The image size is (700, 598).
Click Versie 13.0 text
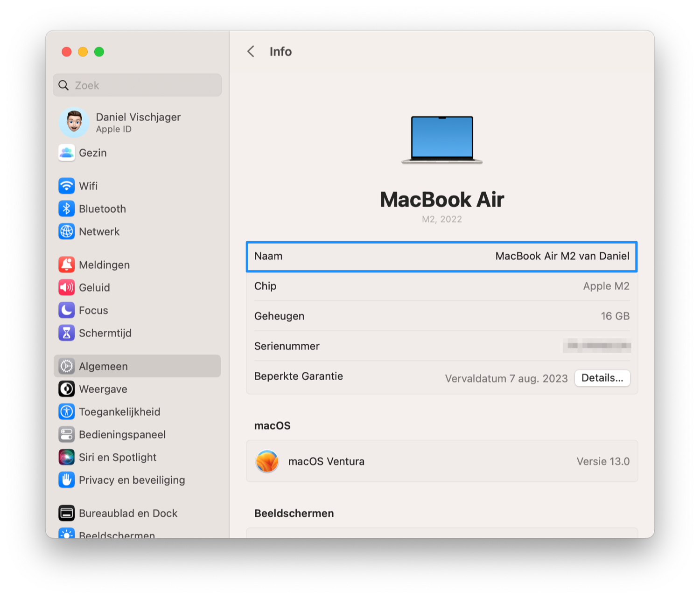[x=603, y=462]
